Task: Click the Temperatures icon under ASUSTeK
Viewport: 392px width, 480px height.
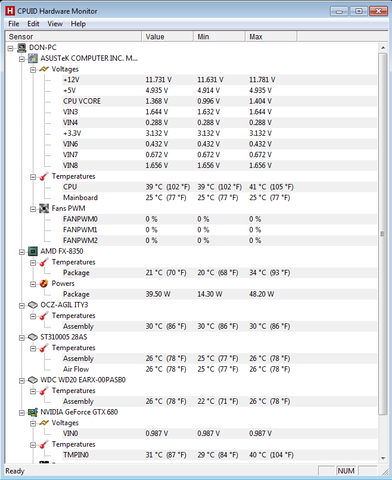Action: pyautogui.click(x=44, y=176)
